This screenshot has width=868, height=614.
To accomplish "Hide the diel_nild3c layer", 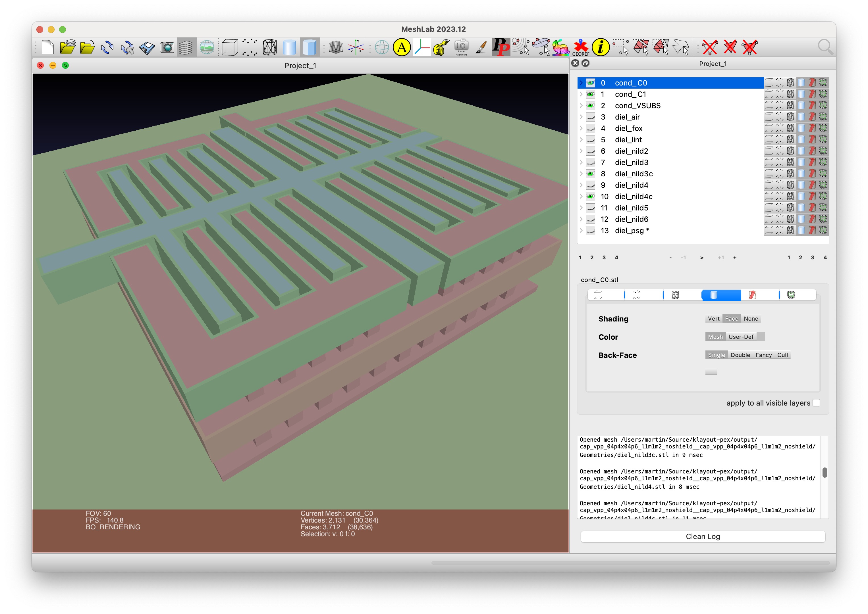I will click(x=590, y=174).
